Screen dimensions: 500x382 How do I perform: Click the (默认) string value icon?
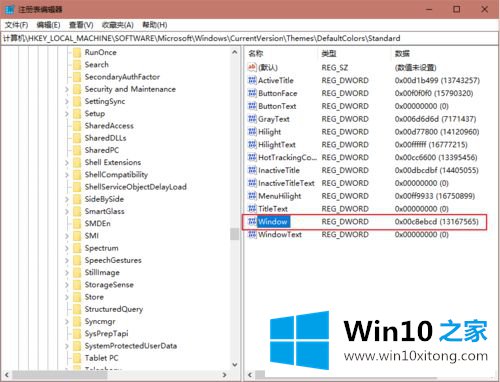(252, 68)
